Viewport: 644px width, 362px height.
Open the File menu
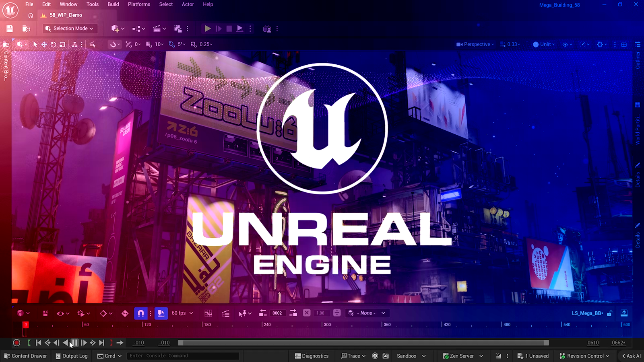tap(29, 4)
